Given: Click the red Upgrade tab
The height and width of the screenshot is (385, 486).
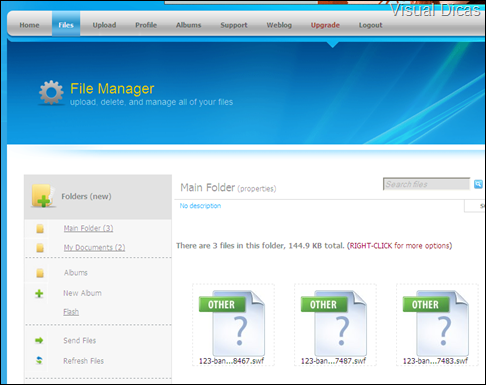Looking at the screenshot, I should [325, 25].
